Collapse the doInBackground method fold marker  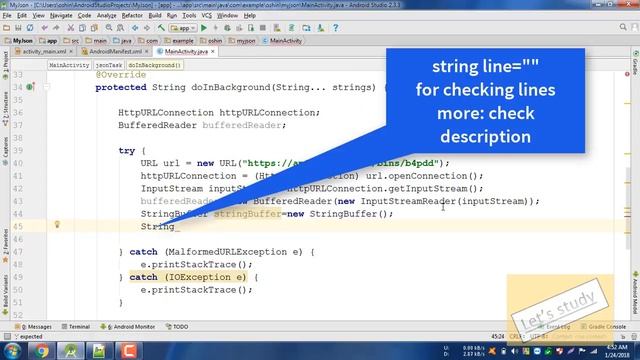click(46, 87)
